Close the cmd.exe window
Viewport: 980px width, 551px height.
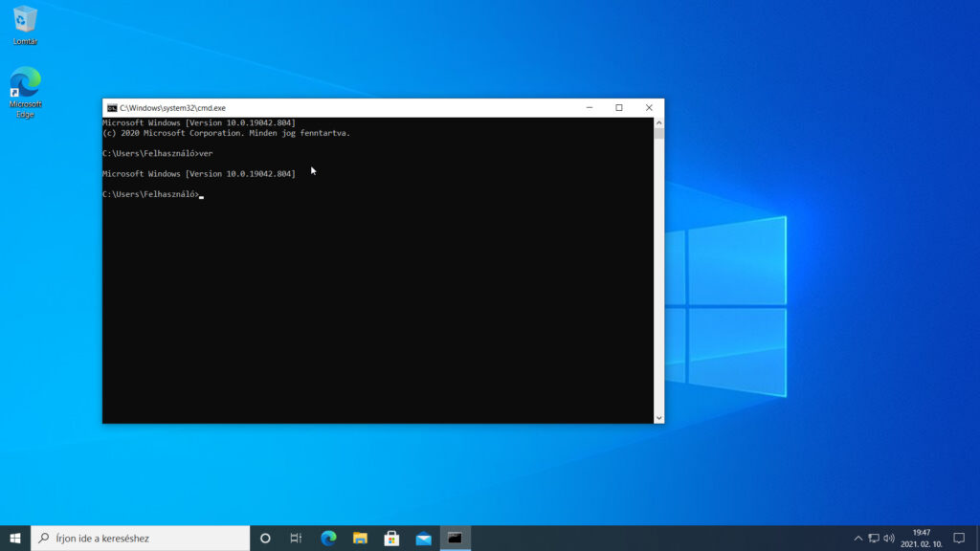(x=649, y=107)
